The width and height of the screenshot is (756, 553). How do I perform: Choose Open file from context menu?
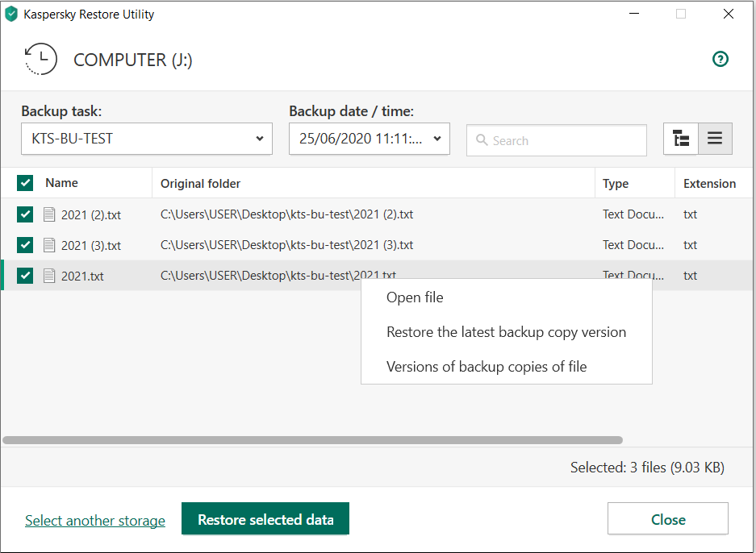click(415, 297)
